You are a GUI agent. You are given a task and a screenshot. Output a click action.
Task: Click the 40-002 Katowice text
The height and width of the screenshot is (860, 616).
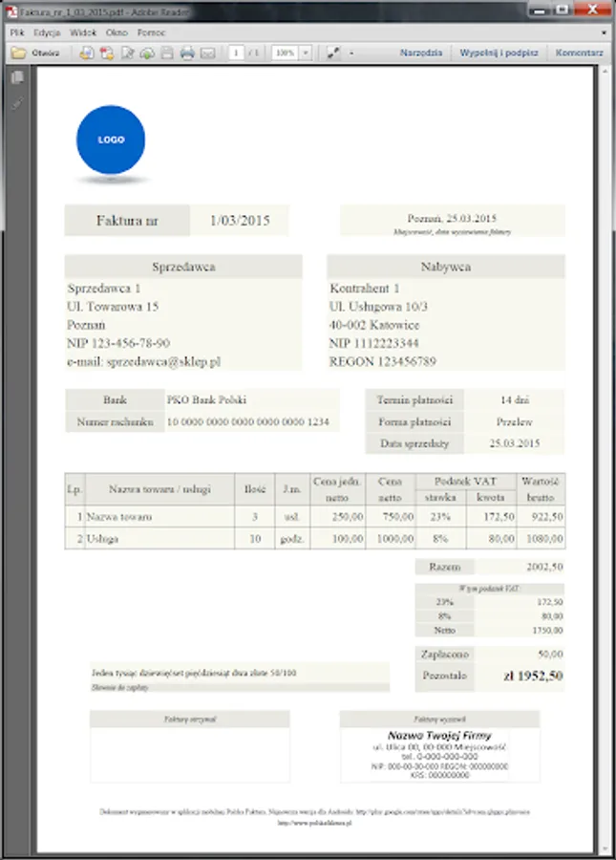pos(374,325)
